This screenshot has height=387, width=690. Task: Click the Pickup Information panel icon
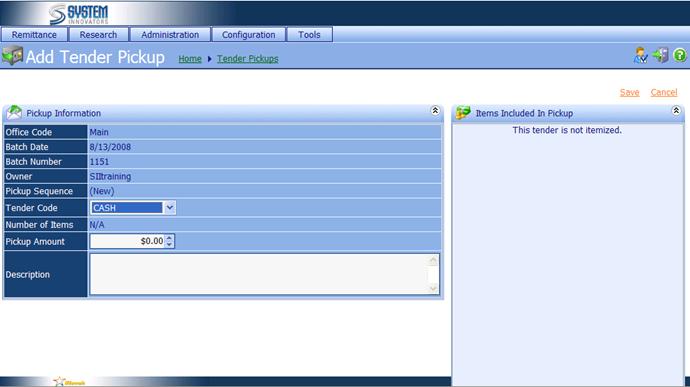(14, 113)
